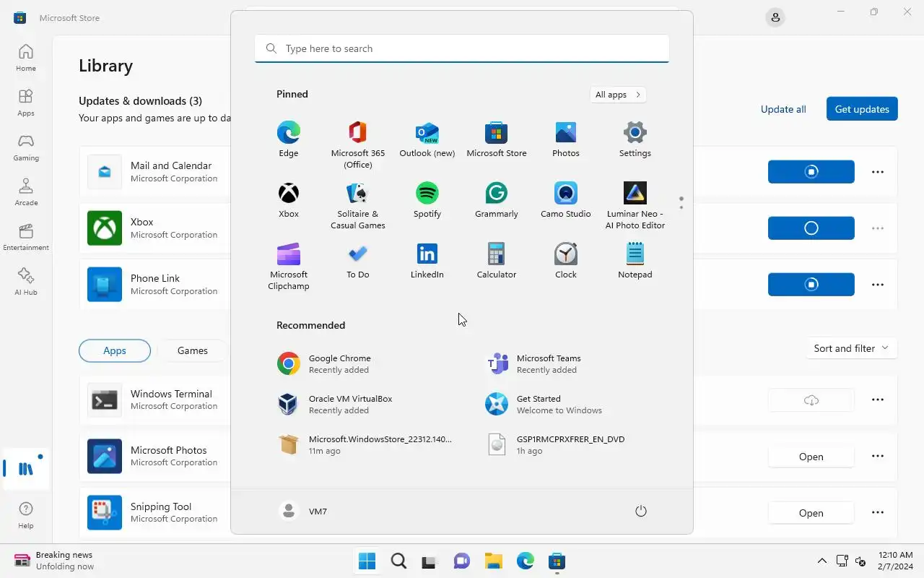Open Help in Microsoft Store sidebar
Viewport: 924px width, 578px height.
[x=26, y=516]
